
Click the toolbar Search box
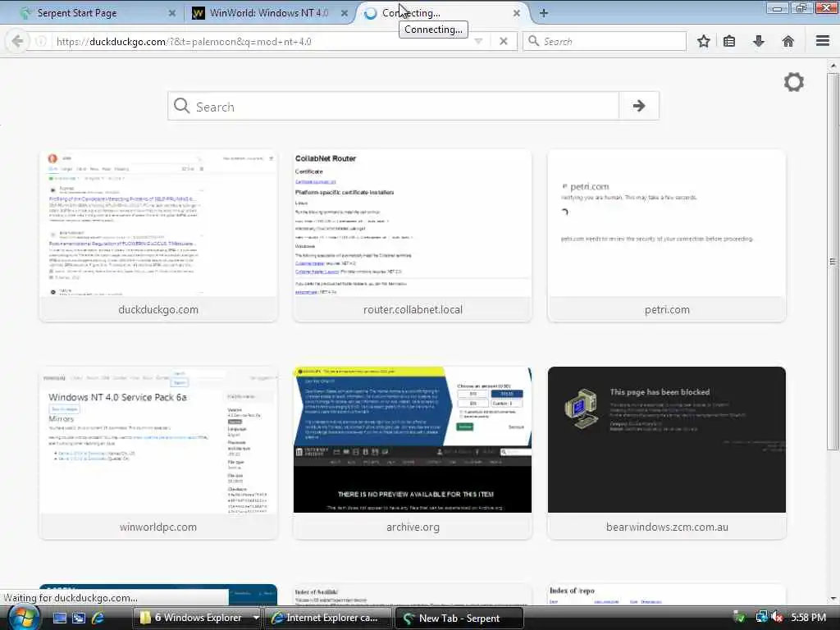[605, 41]
